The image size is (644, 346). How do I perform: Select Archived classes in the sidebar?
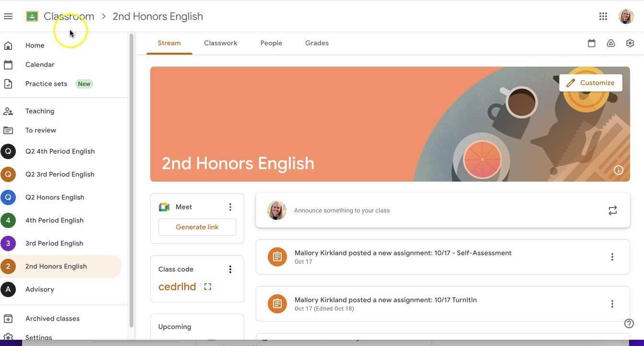(52, 318)
